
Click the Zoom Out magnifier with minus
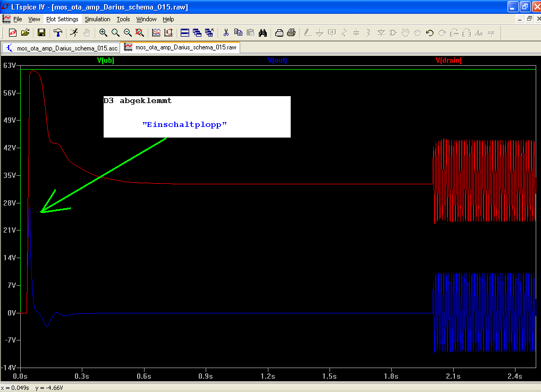[x=128, y=33]
